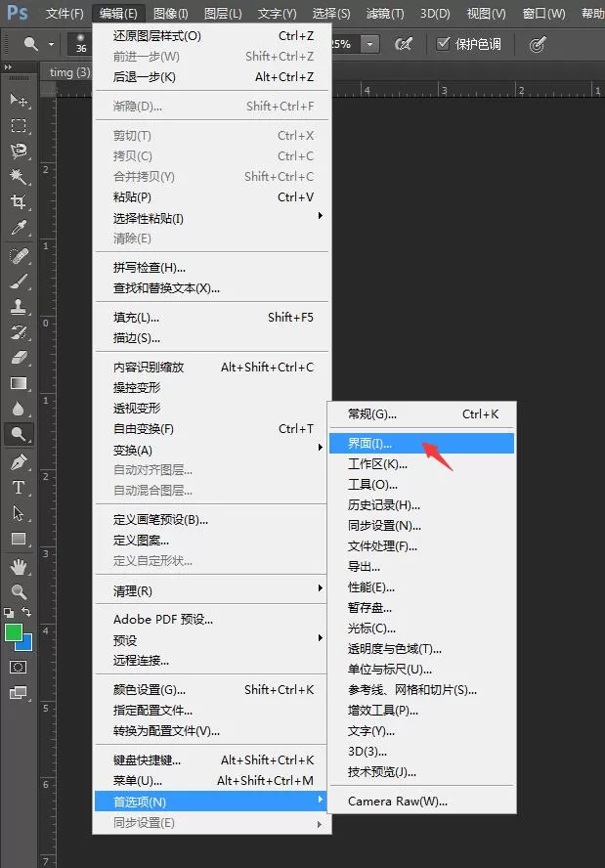The width and height of the screenshot is (605, 868).
Task: Open 暂存盘... preferences
Action: pyautogui.click(x=422, y=608)
